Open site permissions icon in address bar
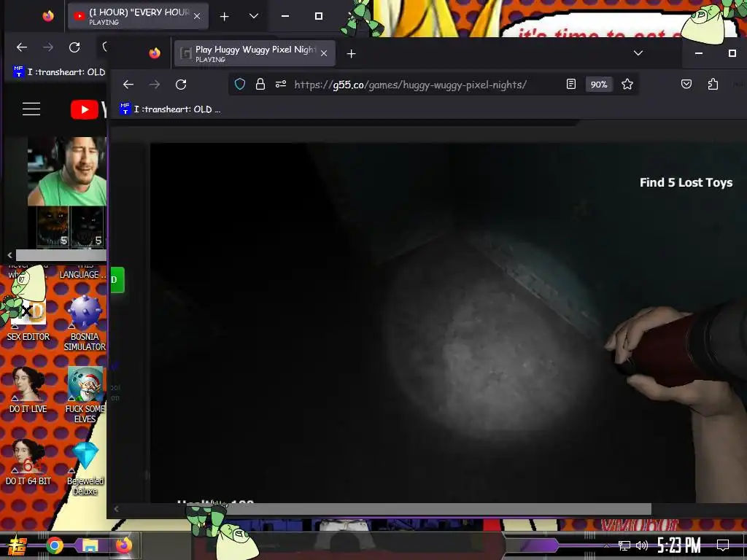This screenshot has width=747, height=560. coord(281,85)
